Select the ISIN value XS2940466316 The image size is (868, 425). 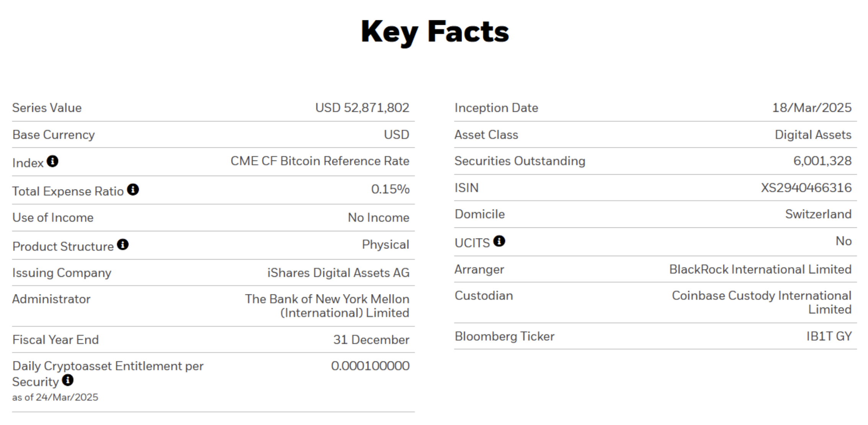806,188
